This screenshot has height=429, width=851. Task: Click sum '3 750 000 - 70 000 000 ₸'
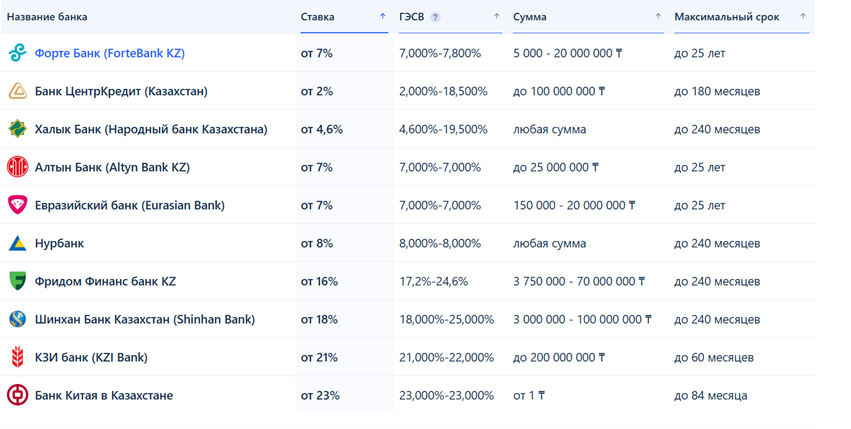(x=579, y=281)
